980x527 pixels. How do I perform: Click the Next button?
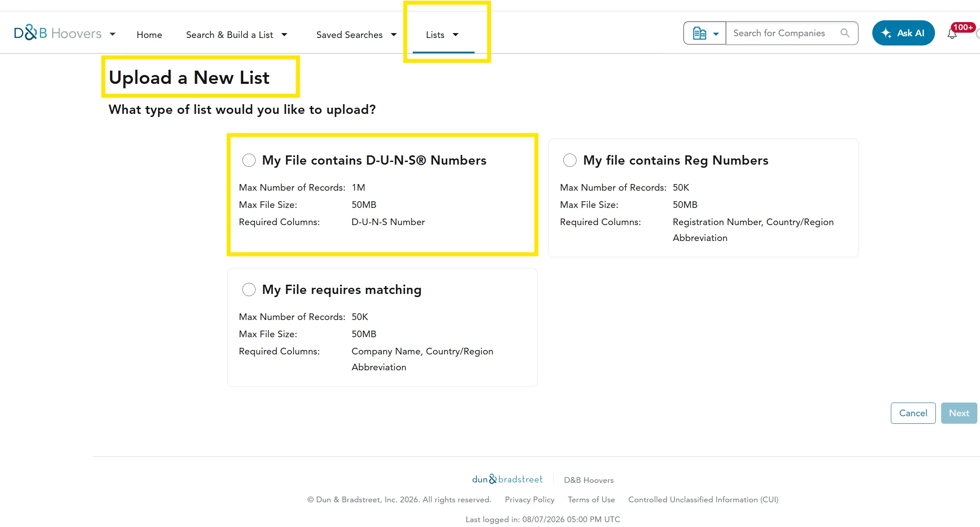point(959,413)
